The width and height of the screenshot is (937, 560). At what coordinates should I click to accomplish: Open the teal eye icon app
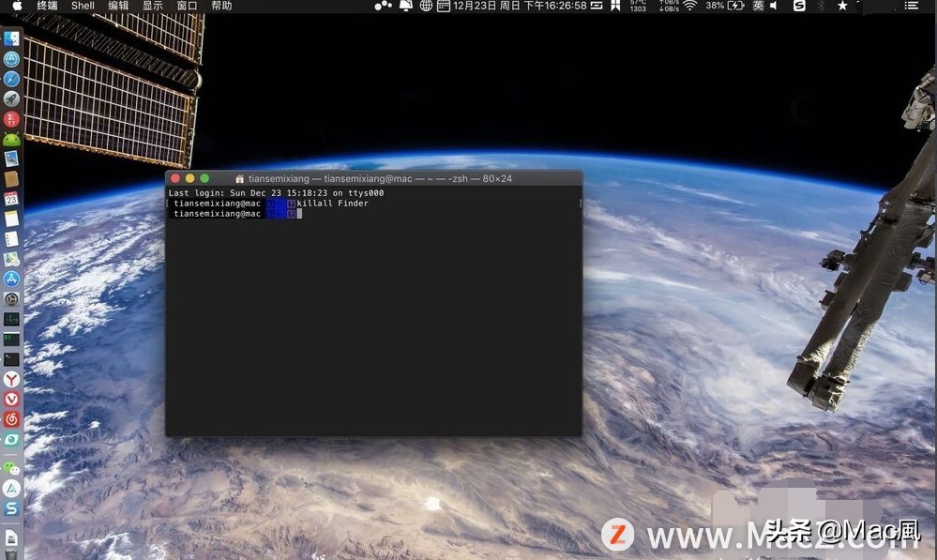point(11,440)
